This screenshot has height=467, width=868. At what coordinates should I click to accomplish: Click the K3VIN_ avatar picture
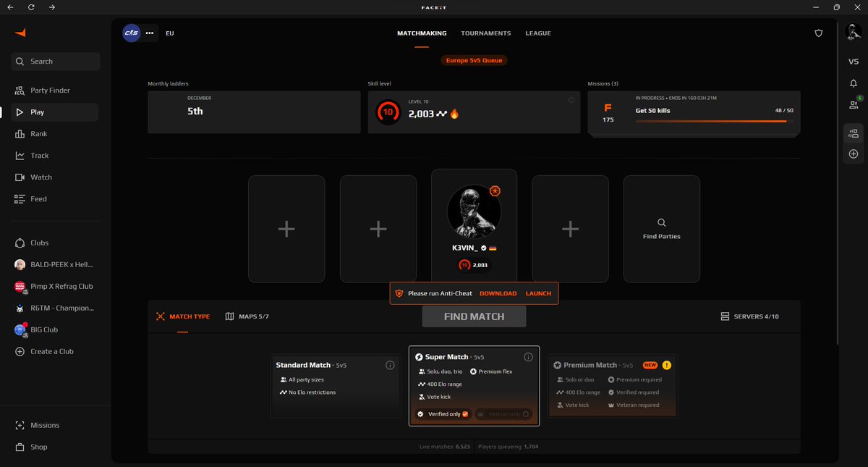pyautogui.click(x=474, y=211)
